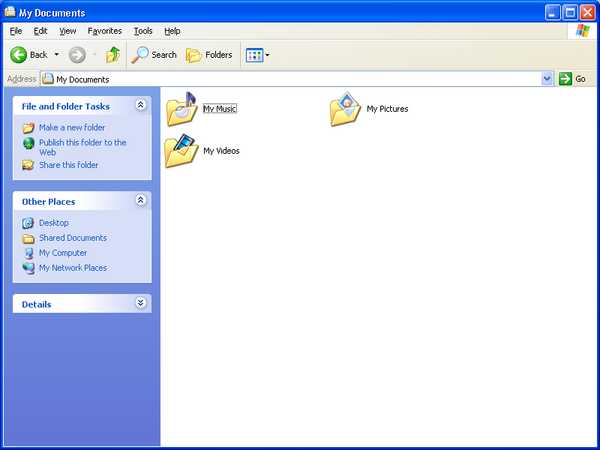Click the Share this folder icon

[x=28, y=165]
